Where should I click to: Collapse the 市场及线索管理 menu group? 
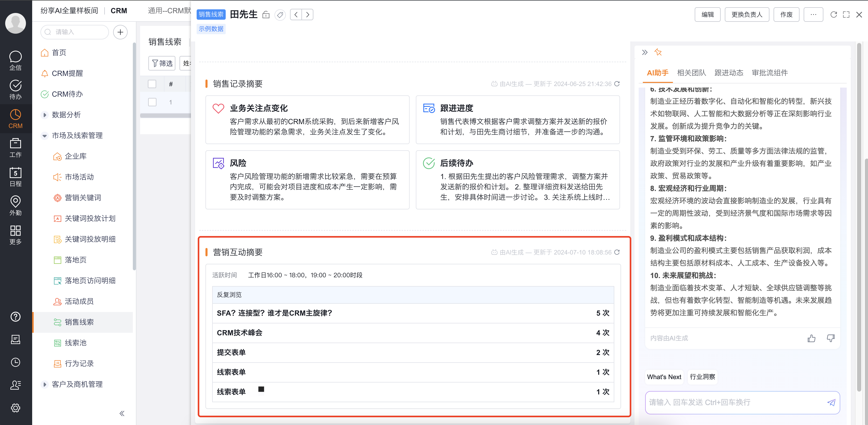coord(44,136)
